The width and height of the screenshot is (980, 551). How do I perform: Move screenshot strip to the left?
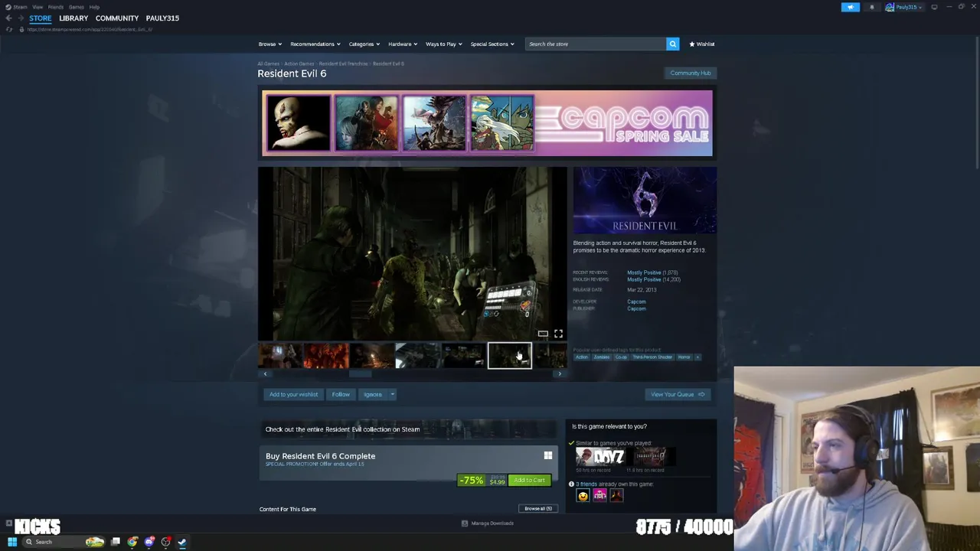click(265, 373)
